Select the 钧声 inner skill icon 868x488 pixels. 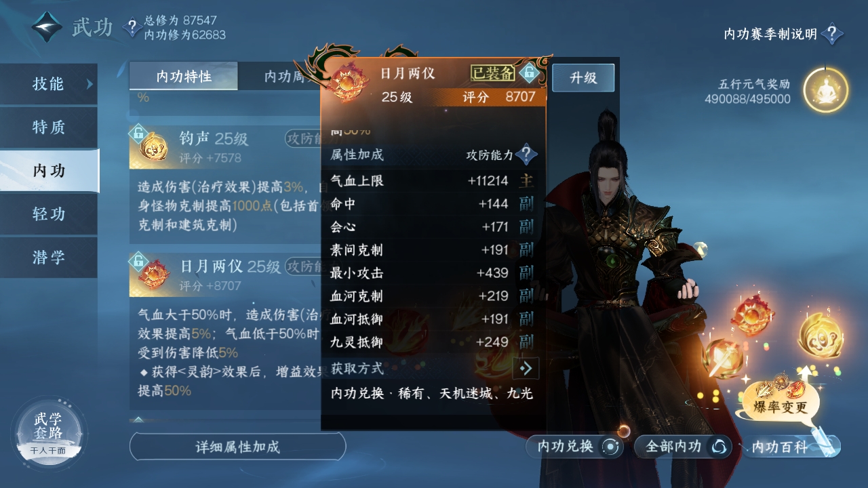[x=153, y=146]
